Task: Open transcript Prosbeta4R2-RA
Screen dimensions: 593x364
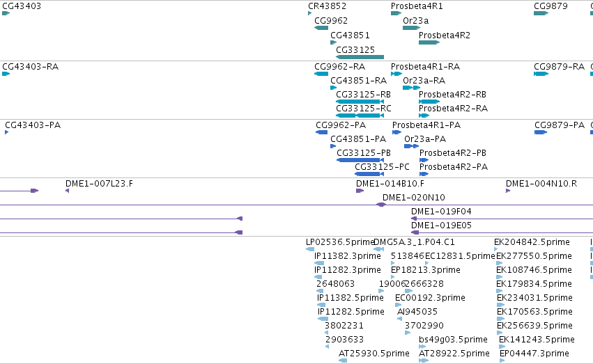Action: [453, 109]
